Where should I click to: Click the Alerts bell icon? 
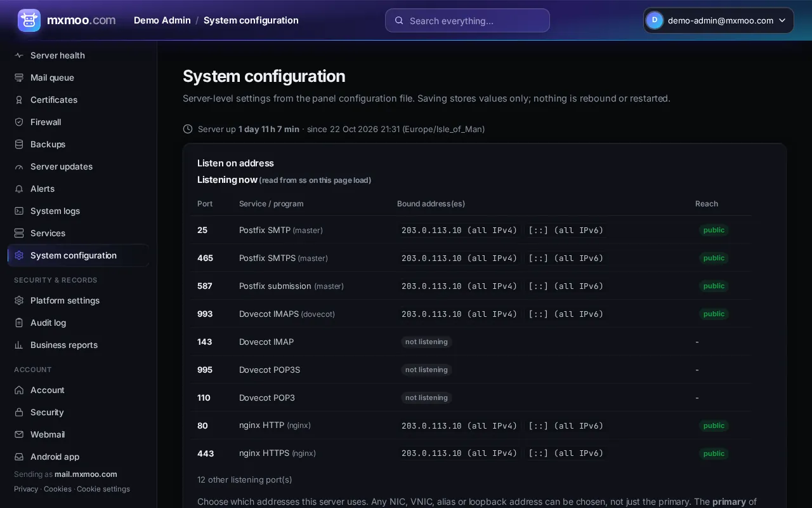pos(19,189)
